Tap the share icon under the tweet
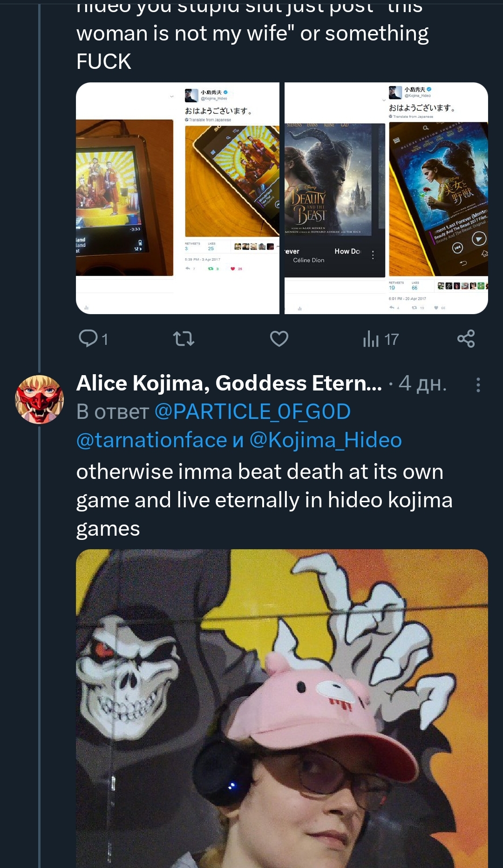The width and height of the screenshot is (503, 868). [466, 338]
